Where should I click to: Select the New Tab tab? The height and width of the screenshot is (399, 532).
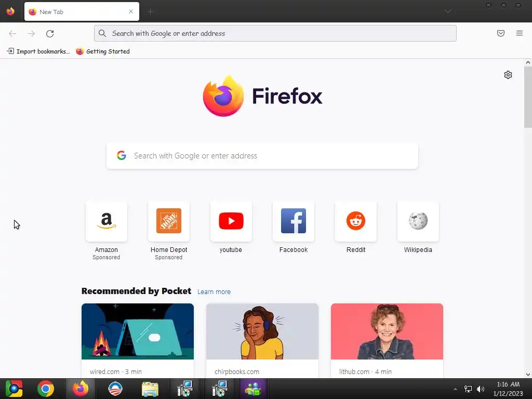(82, 11)
